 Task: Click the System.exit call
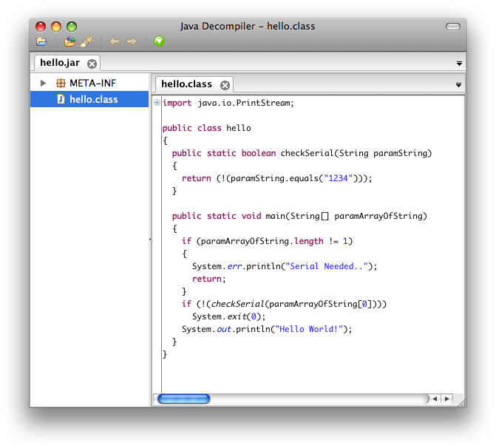pos(228,316)
